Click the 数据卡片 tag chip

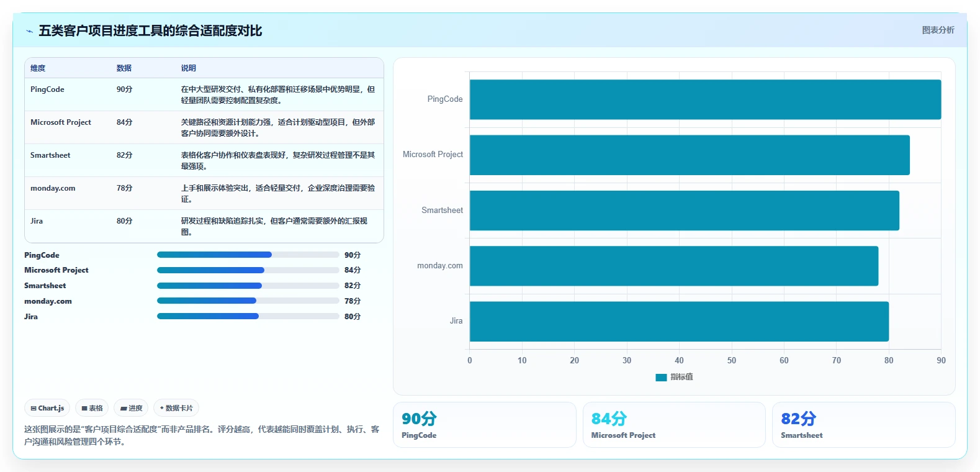click(x=176, y=408)
